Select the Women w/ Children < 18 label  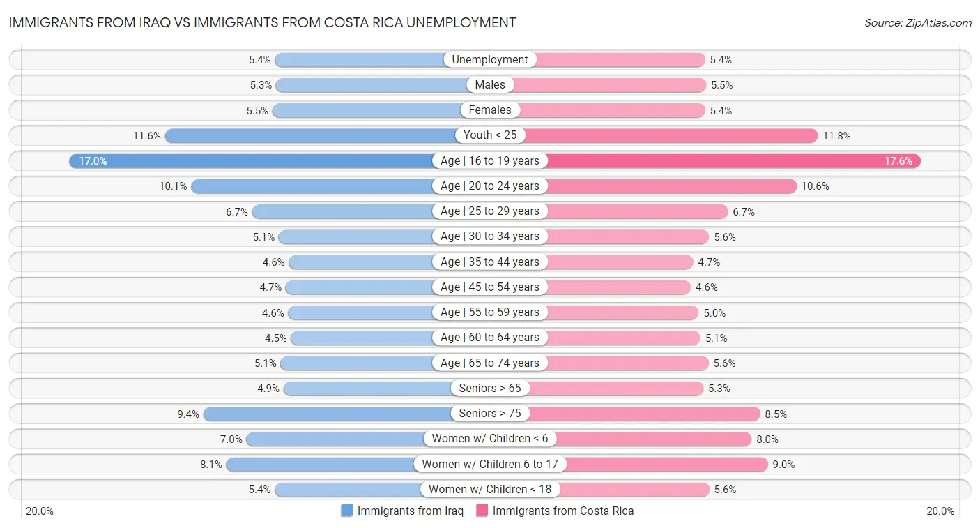490,489
